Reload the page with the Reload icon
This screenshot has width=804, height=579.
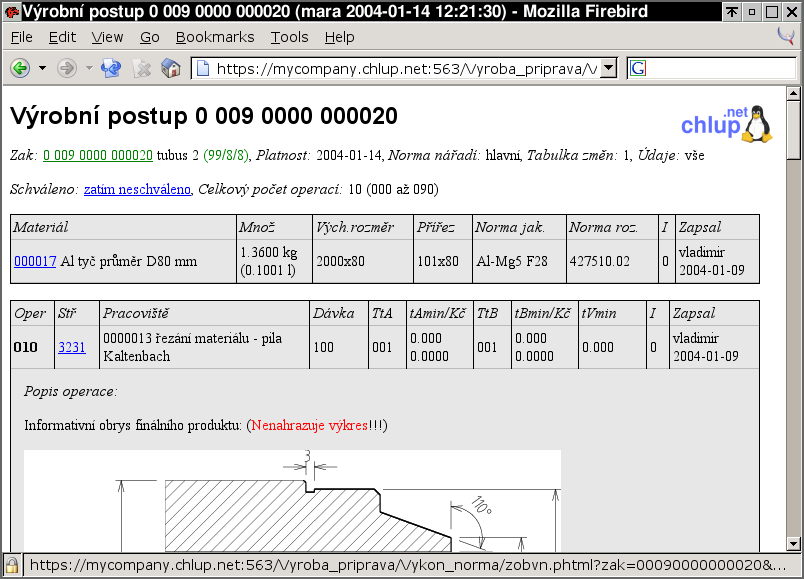[111, 68]
